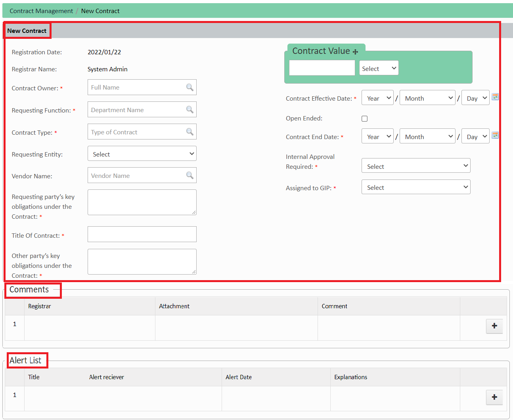Choose Year for Contract Effective Date

click(x=377, y=97)
